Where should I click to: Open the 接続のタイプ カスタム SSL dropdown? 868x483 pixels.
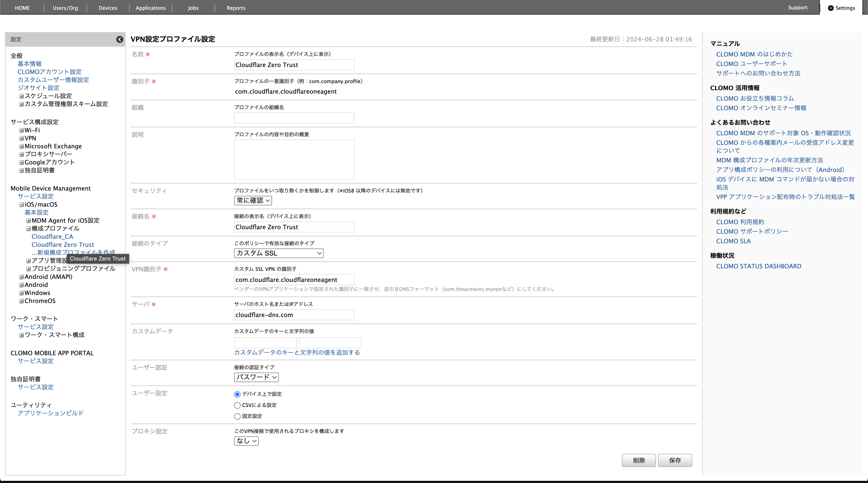pyautogui.click(x=279, y=253)
